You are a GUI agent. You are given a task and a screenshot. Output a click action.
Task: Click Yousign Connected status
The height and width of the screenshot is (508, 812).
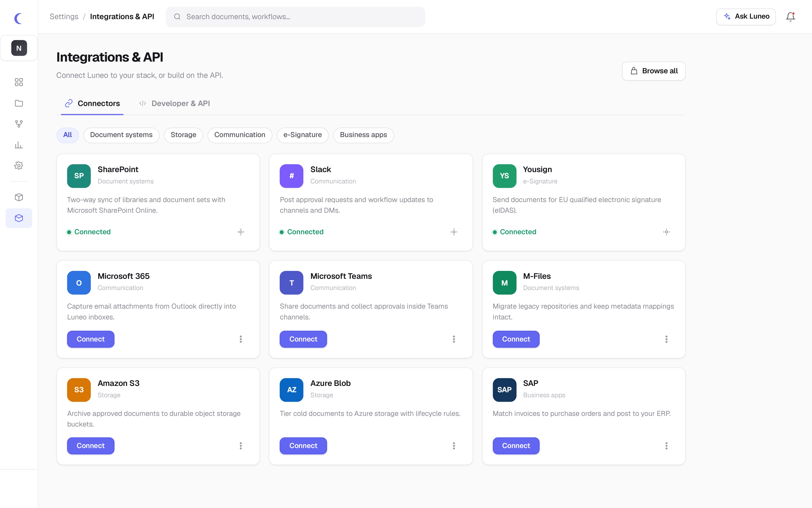click(x=514, y=232)
